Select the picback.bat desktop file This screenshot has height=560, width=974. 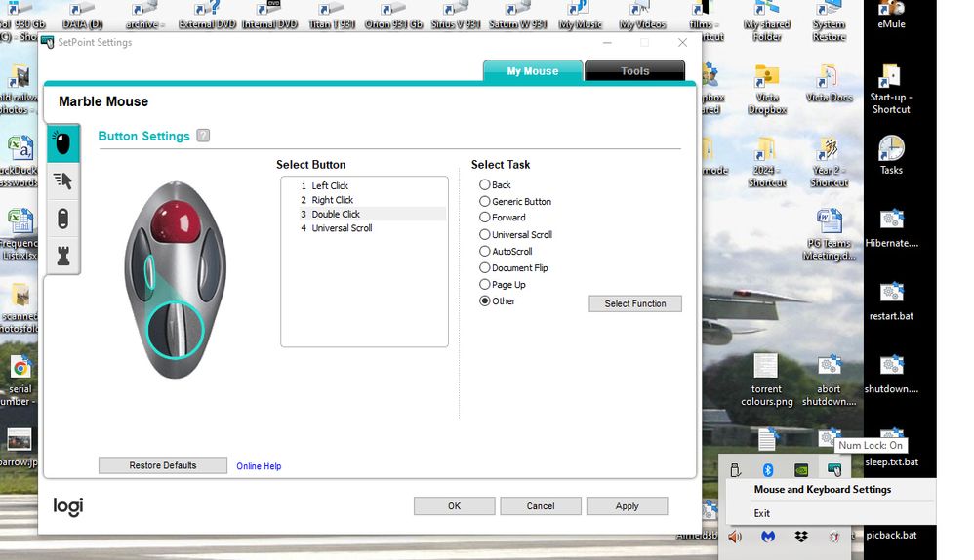coord(891,535)
